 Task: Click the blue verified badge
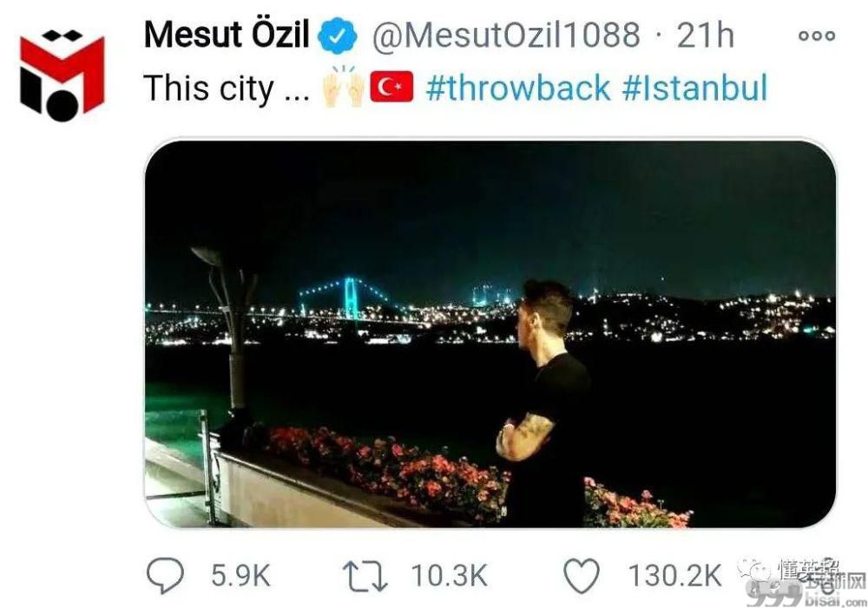click(337, 36)
